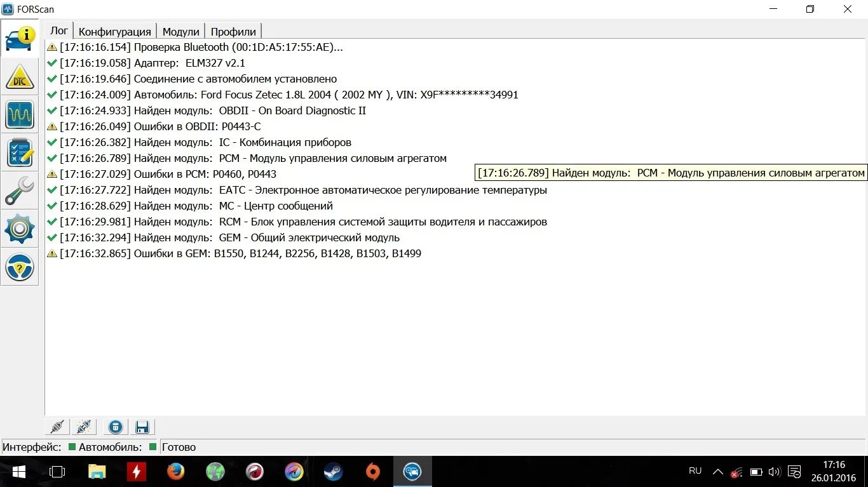Switch to the Конфигурация tab
868x487 pixels.
(115, 31)
